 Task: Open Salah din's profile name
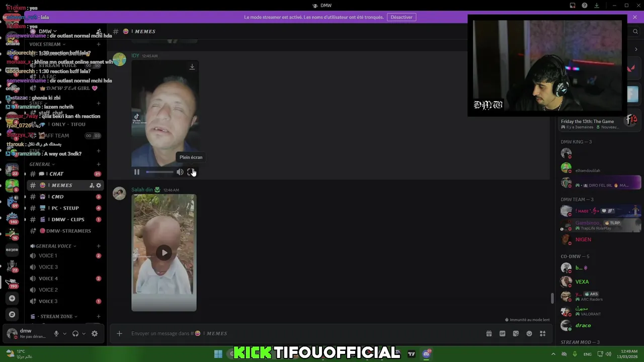coord(142,190)
